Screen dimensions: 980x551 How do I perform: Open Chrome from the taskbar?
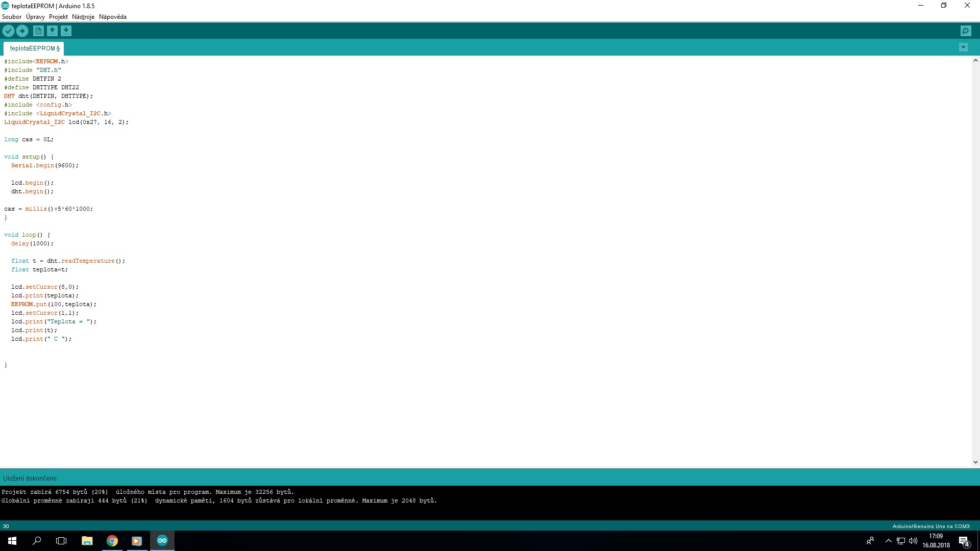pos(112,541)
